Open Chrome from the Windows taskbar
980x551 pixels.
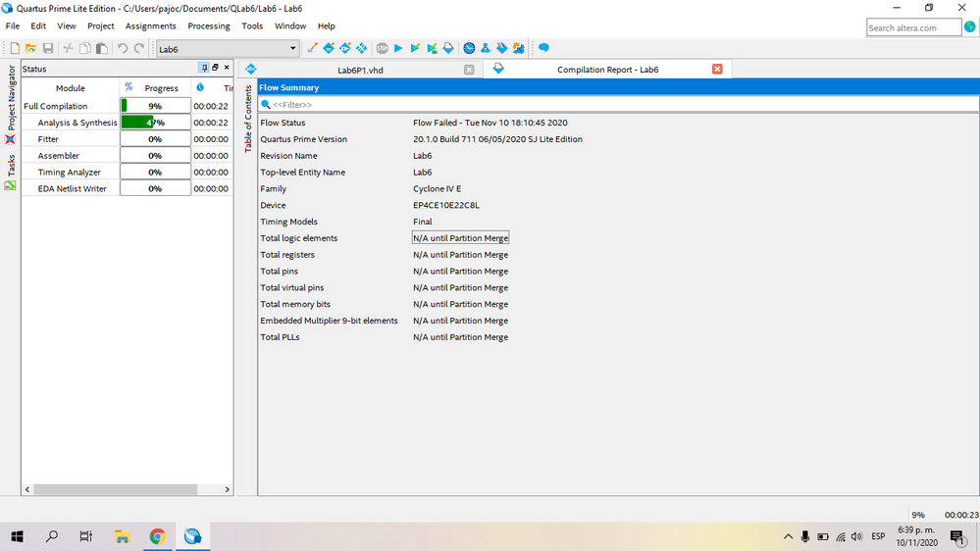click(157, 536)
